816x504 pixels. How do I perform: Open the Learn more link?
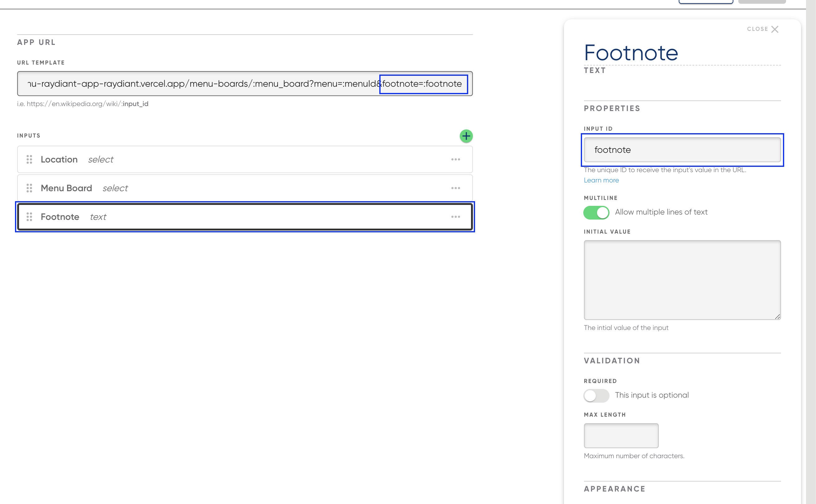coord(601,180)
